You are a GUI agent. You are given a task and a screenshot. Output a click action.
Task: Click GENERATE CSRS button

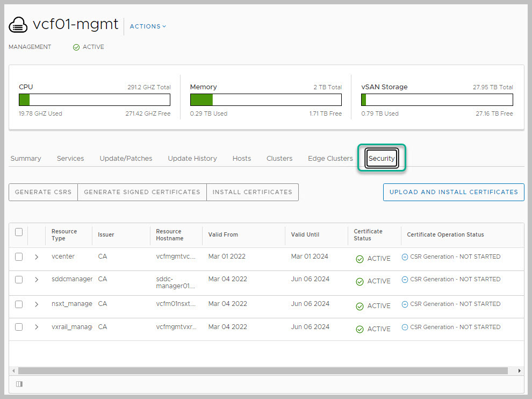click(43, 192)
